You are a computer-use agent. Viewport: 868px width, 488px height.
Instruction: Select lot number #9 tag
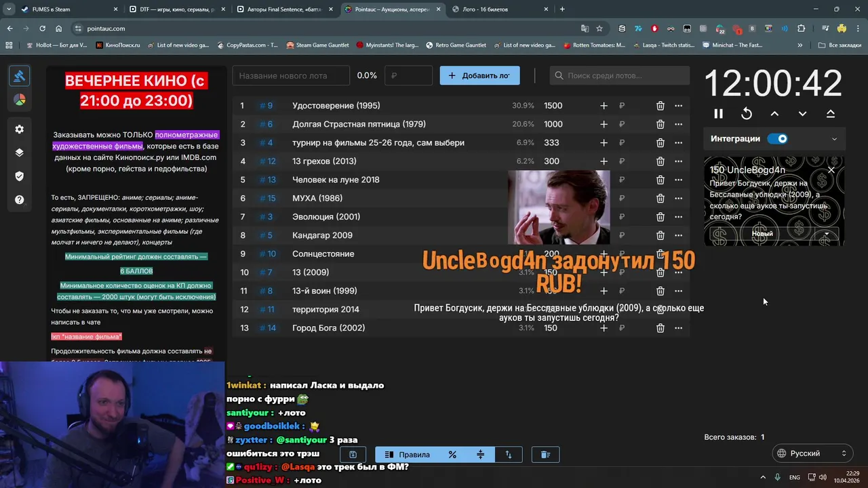click(x=266, y=106)
